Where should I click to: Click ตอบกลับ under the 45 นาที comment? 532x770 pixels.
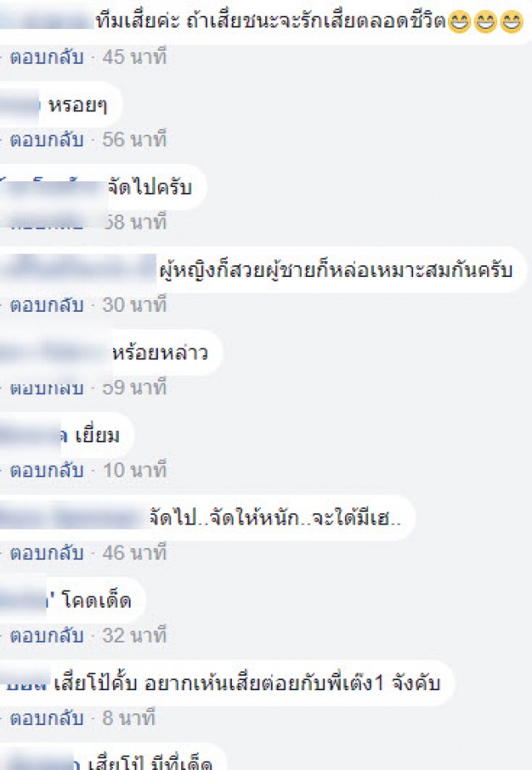[x=47, y=57]
